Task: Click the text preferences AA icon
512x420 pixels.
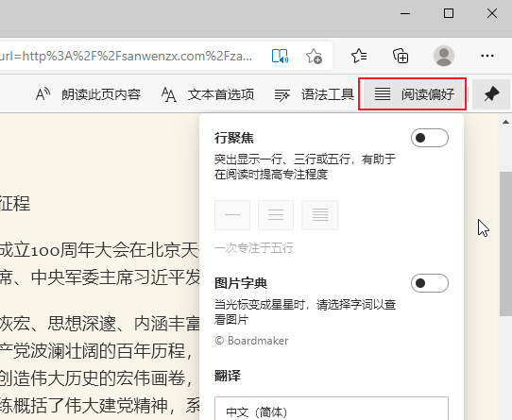Action: tap(169, 94)
